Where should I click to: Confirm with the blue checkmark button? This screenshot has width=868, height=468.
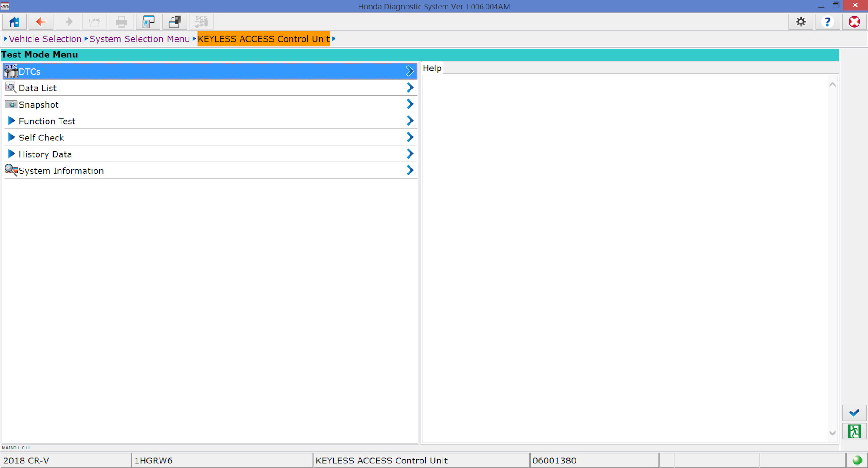[x=854, y=413]
